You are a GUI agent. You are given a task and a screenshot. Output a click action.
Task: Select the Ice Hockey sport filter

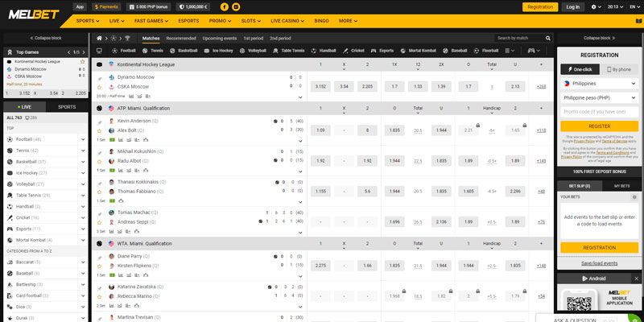218,51
